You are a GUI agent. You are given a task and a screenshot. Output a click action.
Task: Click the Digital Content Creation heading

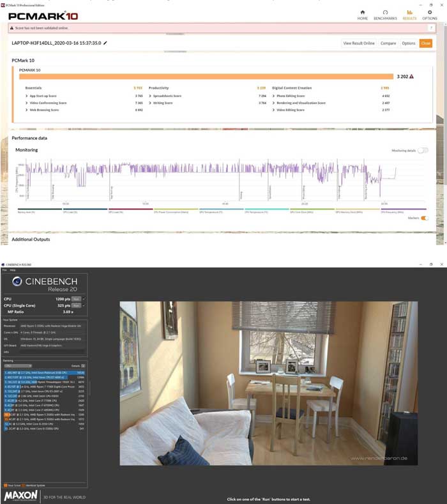click(x=292, y=88)
